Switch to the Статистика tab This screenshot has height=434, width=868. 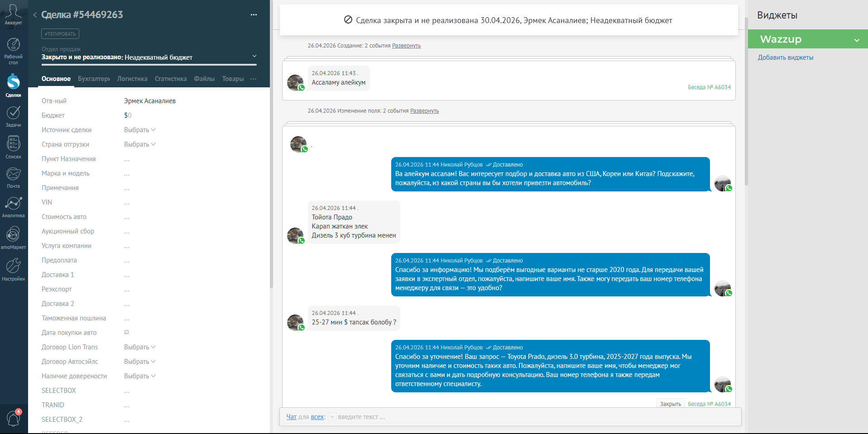171,79
